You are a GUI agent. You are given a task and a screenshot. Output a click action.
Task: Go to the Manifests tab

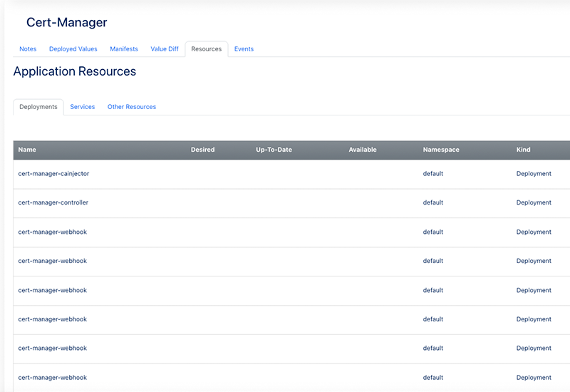[x=124, y=49]
